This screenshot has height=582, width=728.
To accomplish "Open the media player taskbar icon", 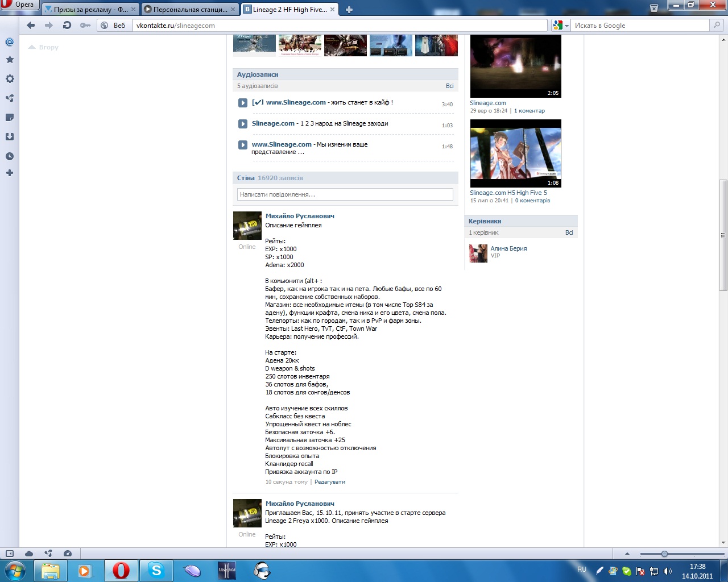I will pos(85,571).
